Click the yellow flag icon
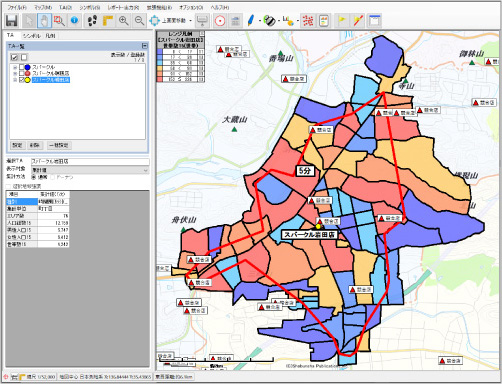 342,21
